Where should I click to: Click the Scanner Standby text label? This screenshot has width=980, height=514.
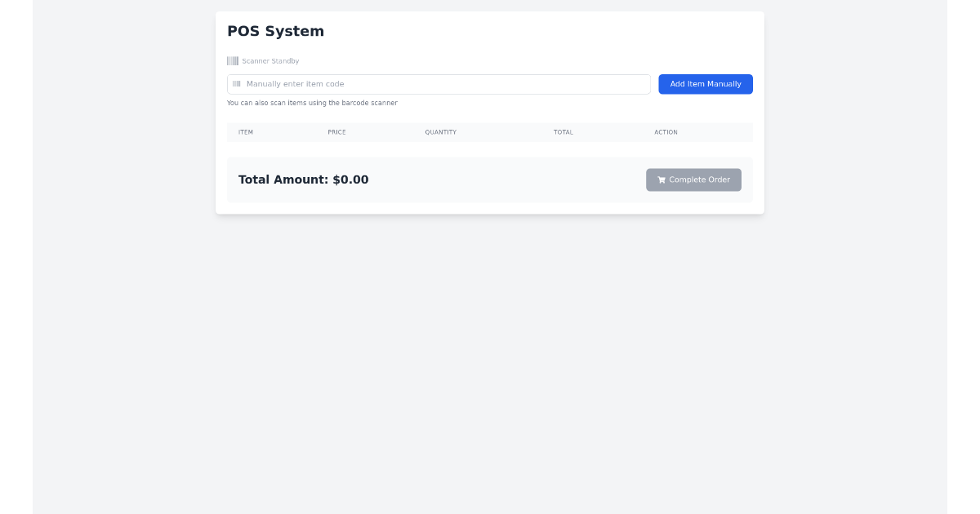(x=270, y=60)
